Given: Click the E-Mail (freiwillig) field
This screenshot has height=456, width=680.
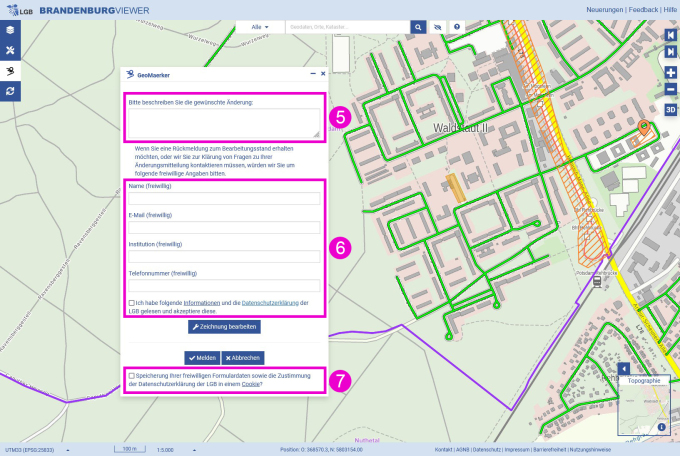Looking at the screenshot, I should pos(224,227).
